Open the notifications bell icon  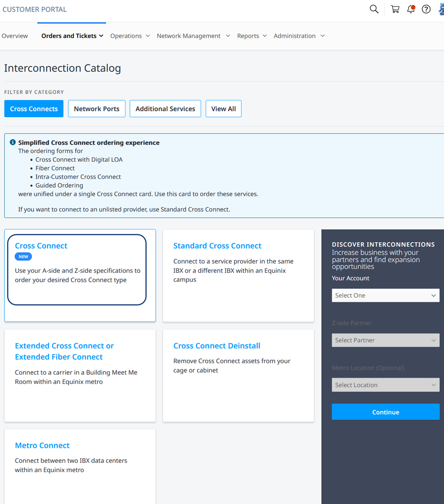point(411,9)
